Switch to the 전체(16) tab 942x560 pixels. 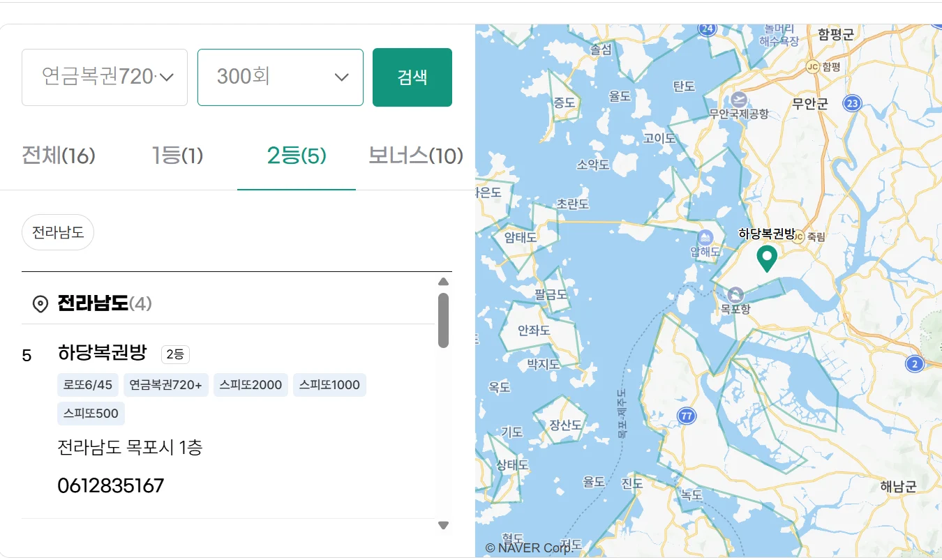click(59, 156)
